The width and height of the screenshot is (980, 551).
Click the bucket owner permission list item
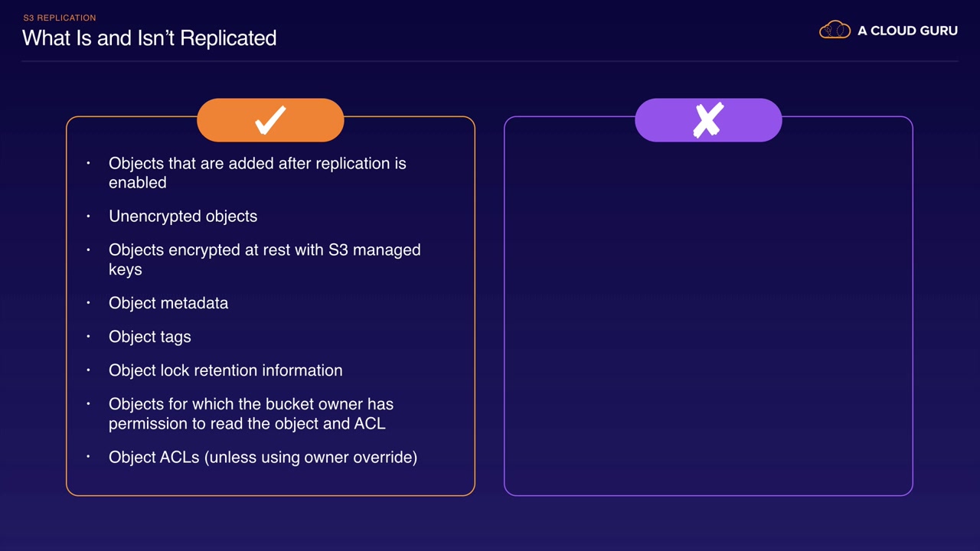(x=251, y=413)
